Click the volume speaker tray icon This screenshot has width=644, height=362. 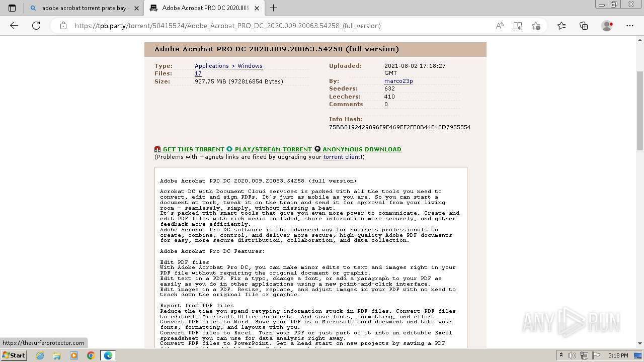tap(572, 355)
